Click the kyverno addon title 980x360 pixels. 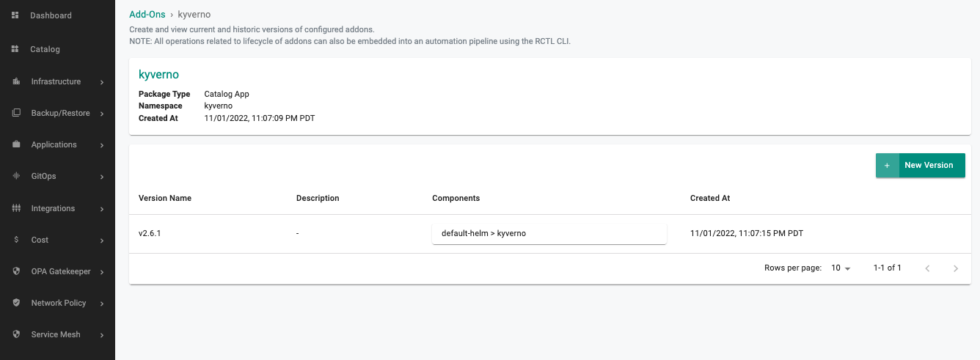click(158, 75)
